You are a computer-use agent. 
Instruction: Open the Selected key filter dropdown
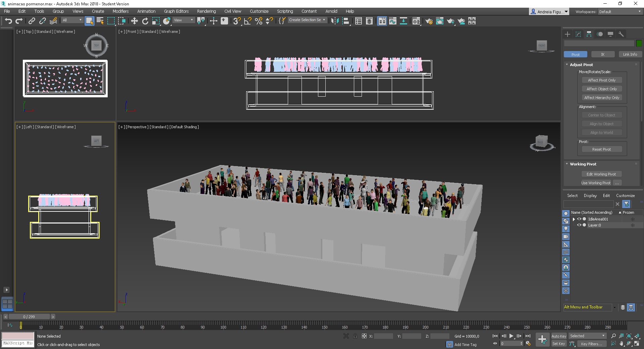pyautogui.click(x=587, y=336)
